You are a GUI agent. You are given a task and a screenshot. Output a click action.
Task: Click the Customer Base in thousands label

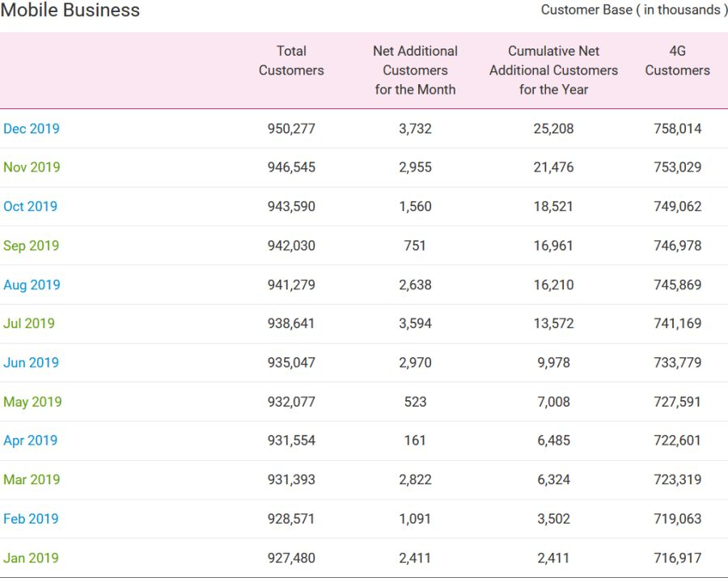[633, 10]
